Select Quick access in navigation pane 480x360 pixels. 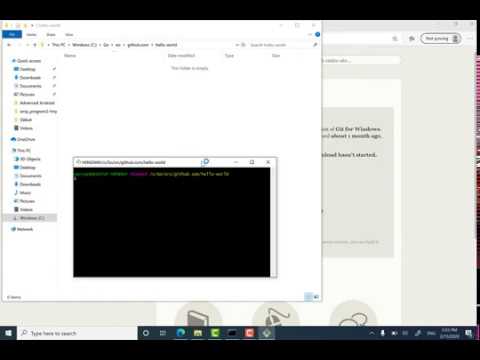[29, 61]
